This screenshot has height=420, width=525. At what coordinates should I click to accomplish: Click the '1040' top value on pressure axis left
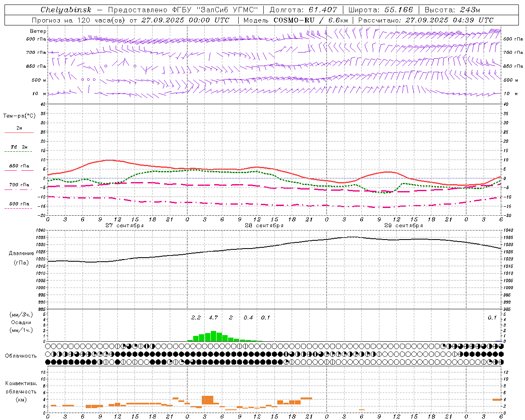[x=41, y=231]
